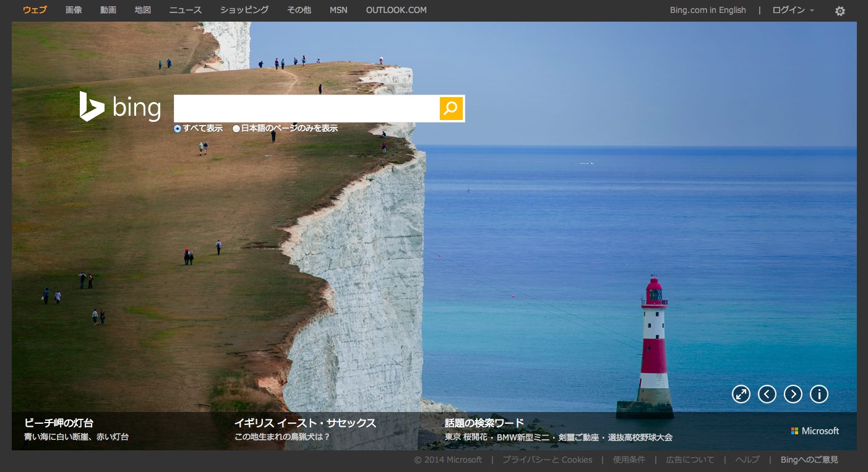Click inside the Bing search input field
Screen dimensions: 868x472
[306, 108]
